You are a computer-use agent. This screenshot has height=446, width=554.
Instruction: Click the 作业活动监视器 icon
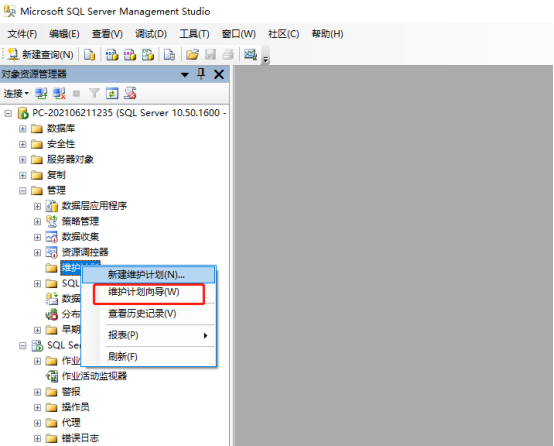pyautogui.click(x=52, y=376)
